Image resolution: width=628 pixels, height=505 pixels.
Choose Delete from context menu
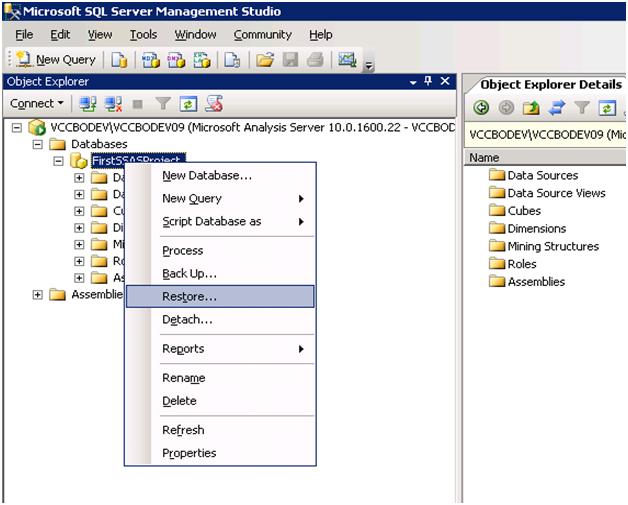point(220,401)
